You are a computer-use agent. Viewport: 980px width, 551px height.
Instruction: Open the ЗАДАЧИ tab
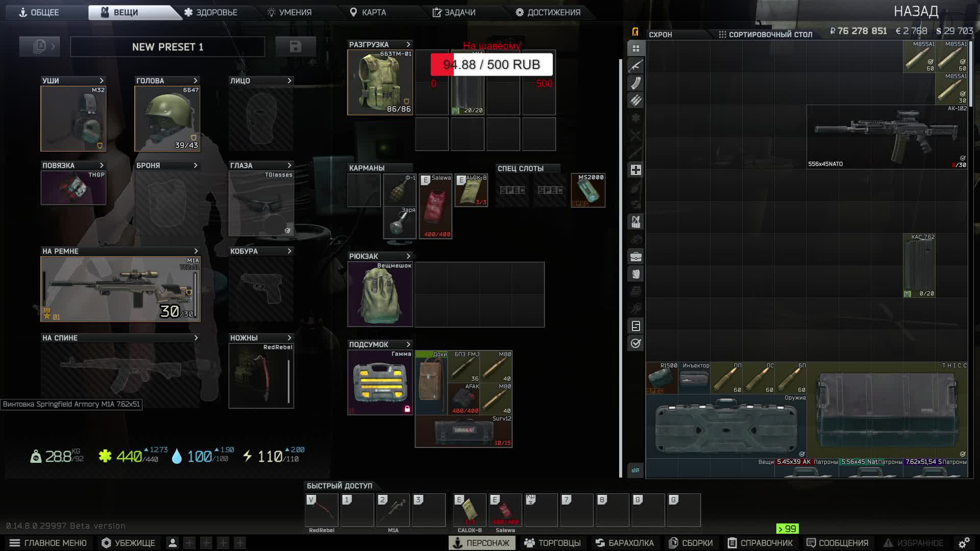point(456,12)
